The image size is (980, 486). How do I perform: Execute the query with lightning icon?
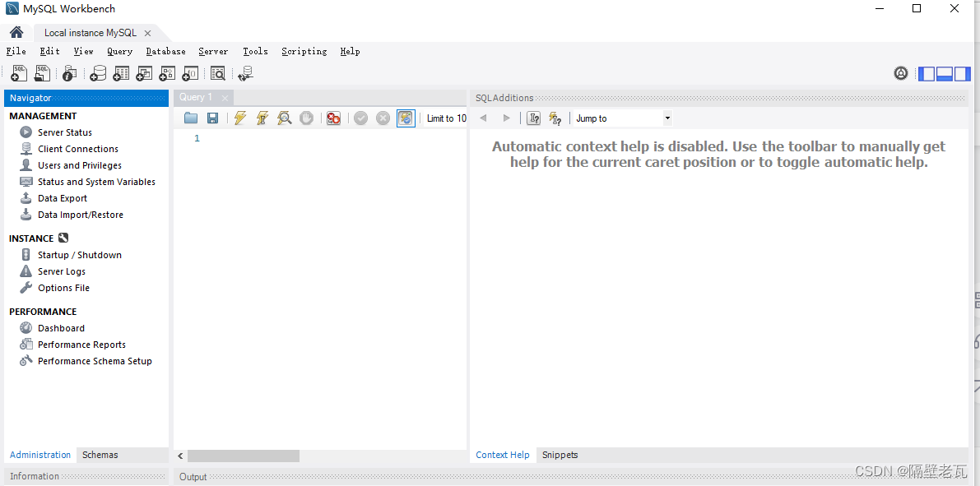pyautogui.click(x=240, y=118)
